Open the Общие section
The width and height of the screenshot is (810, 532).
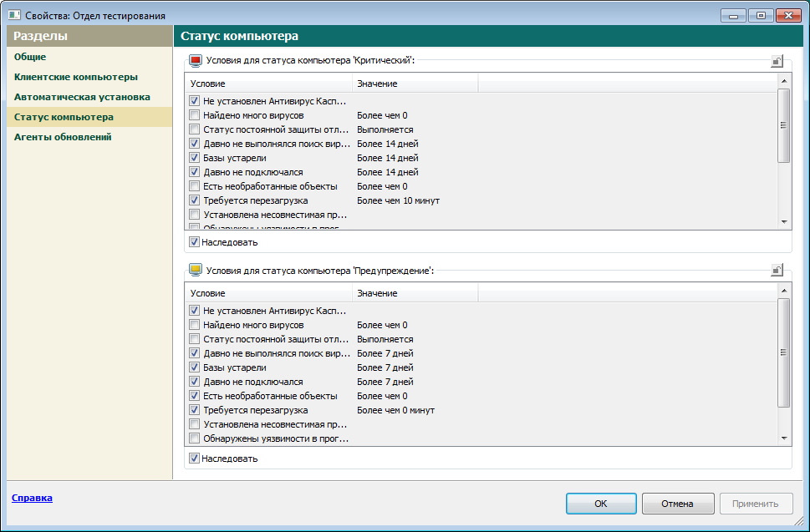tap(30, 57)
